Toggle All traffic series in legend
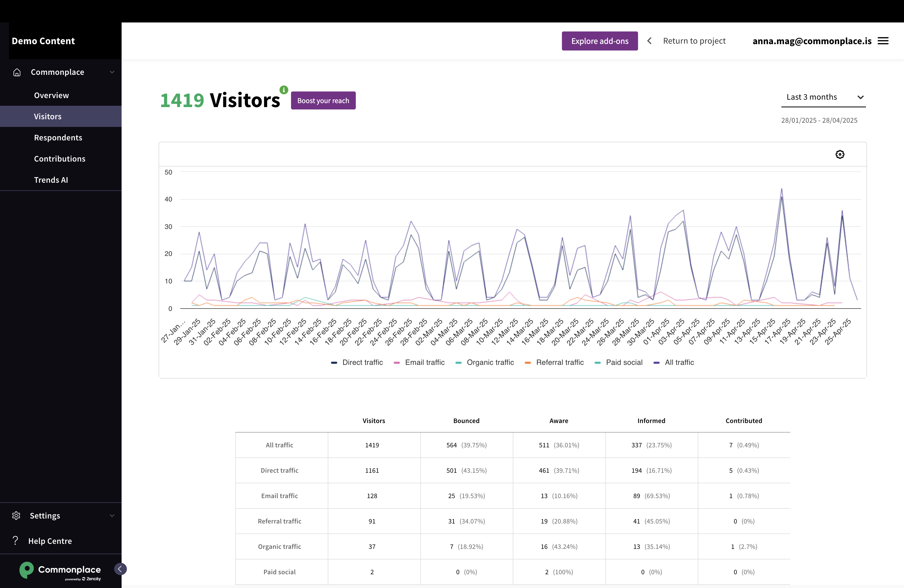904x588 pixels. pyautogui.click(x=679, y=362)
